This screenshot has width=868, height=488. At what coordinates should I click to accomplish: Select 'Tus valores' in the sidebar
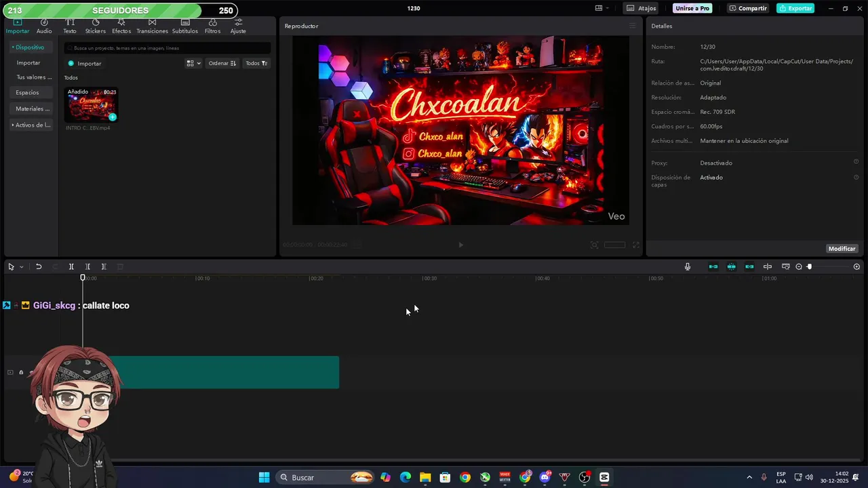coord(34,77)
